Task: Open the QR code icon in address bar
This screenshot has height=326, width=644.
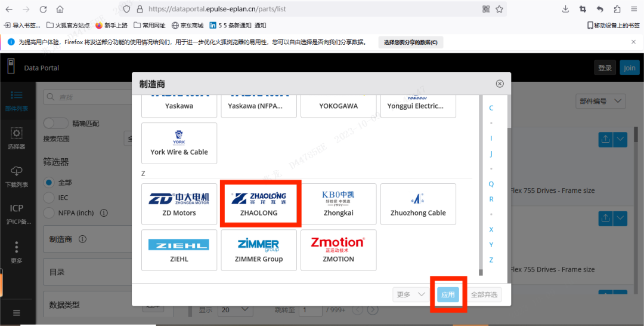Action: coord(486,9)
